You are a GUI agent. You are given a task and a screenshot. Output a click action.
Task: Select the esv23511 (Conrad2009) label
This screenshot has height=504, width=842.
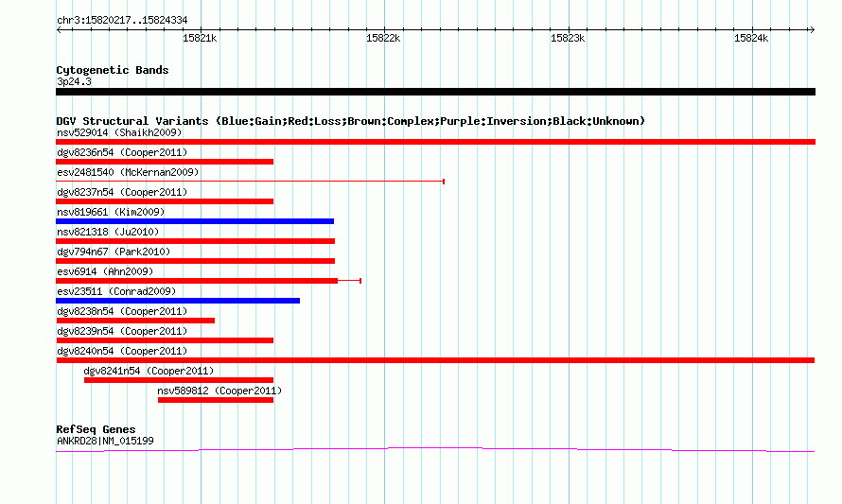pyautogui.click(x=116, y=291)
